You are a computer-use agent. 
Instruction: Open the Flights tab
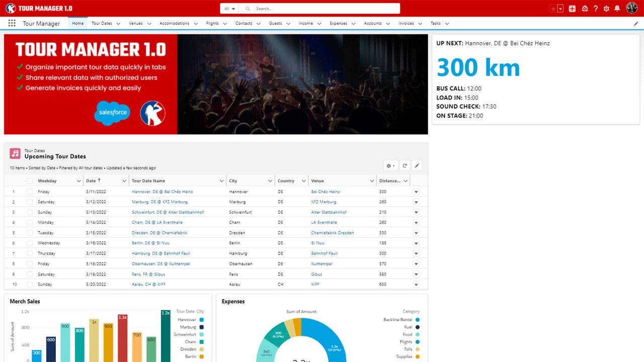[212, 23]
